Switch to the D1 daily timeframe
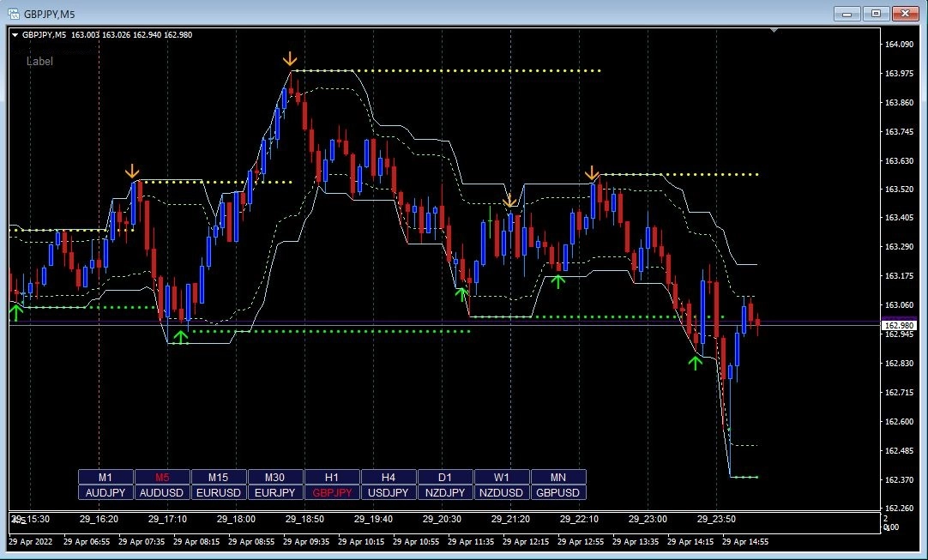The width and height of the screenshot is (928, 560). coord(445,477)
